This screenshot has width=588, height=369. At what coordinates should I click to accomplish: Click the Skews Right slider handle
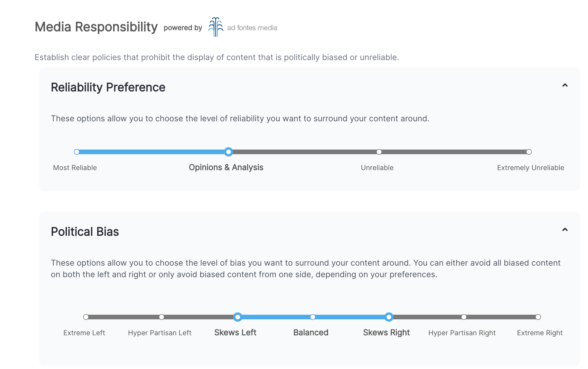[389, 317]
